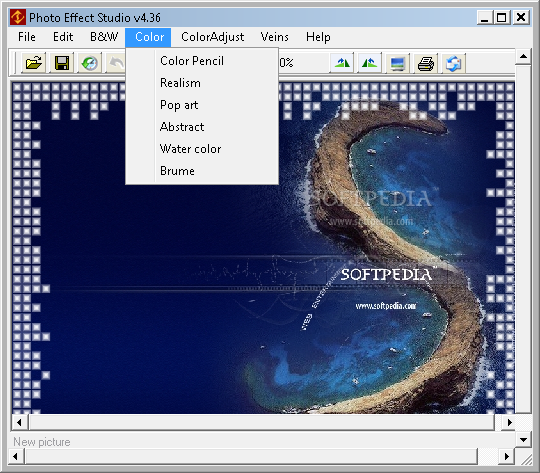Click the bottom window horizontal scrollbar track

[251, 456]
